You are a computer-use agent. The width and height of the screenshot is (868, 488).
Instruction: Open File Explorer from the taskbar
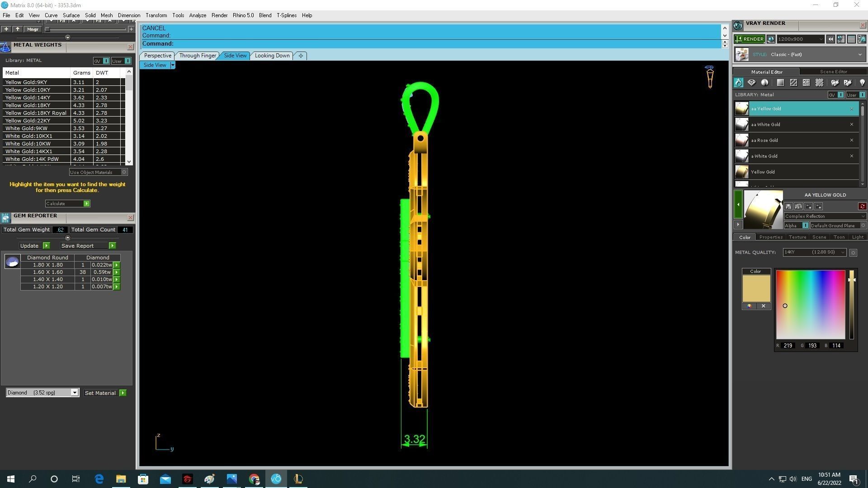coord(121,479)
